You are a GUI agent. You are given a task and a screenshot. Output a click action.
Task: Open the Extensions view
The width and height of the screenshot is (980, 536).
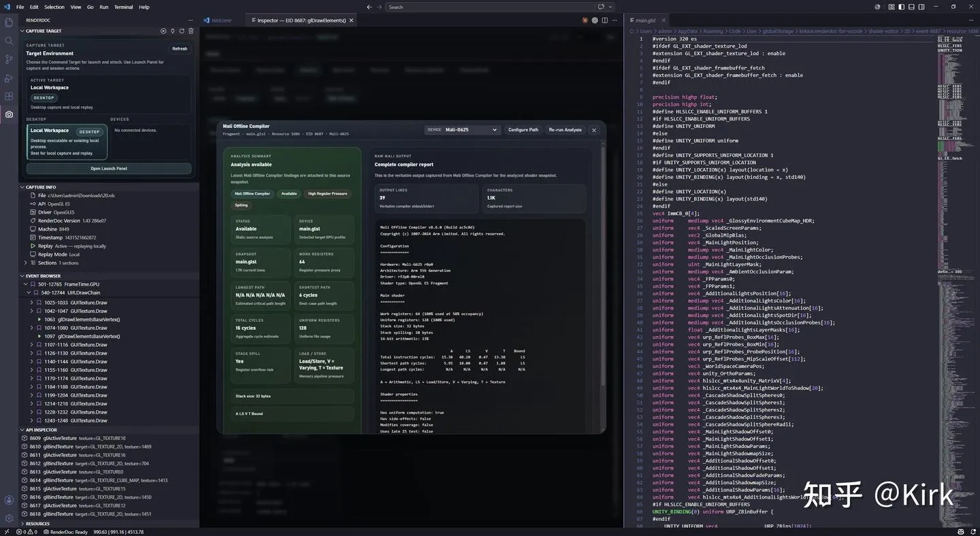(x=9, y=96)
